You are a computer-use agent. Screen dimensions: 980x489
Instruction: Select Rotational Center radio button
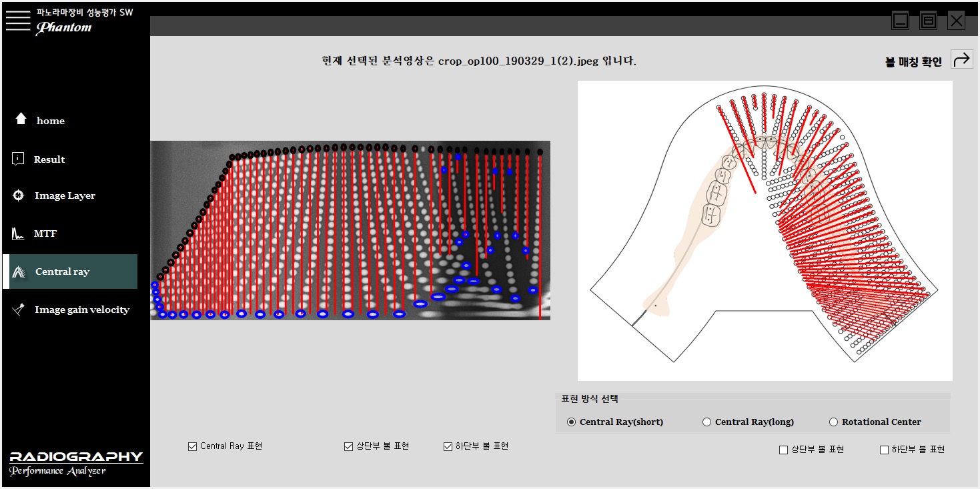point(833,422)
